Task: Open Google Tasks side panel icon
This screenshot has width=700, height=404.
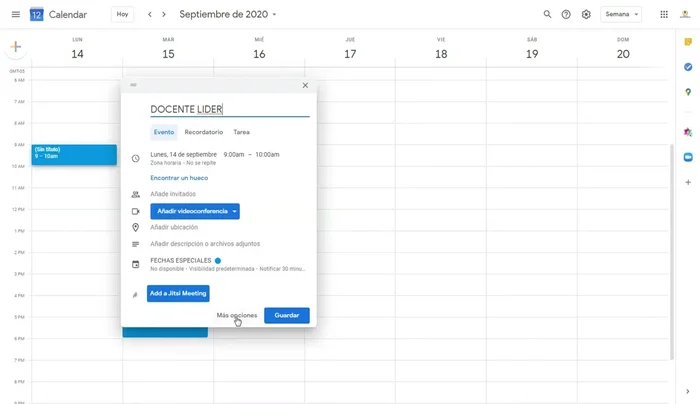Action: coord(688,67)
